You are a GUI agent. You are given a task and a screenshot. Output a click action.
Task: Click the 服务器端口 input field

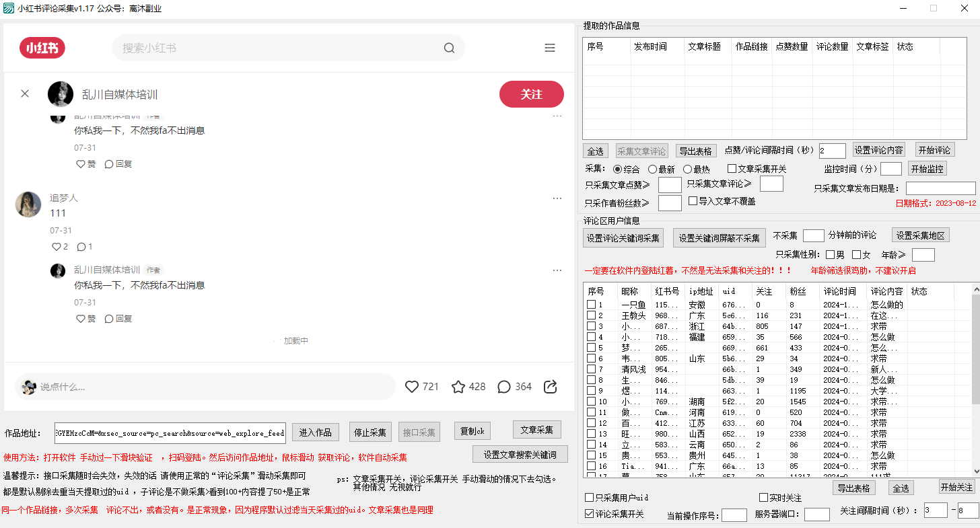(x=817, y=515)
